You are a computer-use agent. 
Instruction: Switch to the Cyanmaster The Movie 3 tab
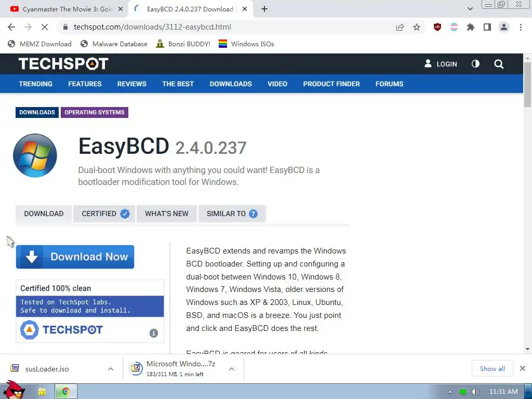(x=64, y=9)
